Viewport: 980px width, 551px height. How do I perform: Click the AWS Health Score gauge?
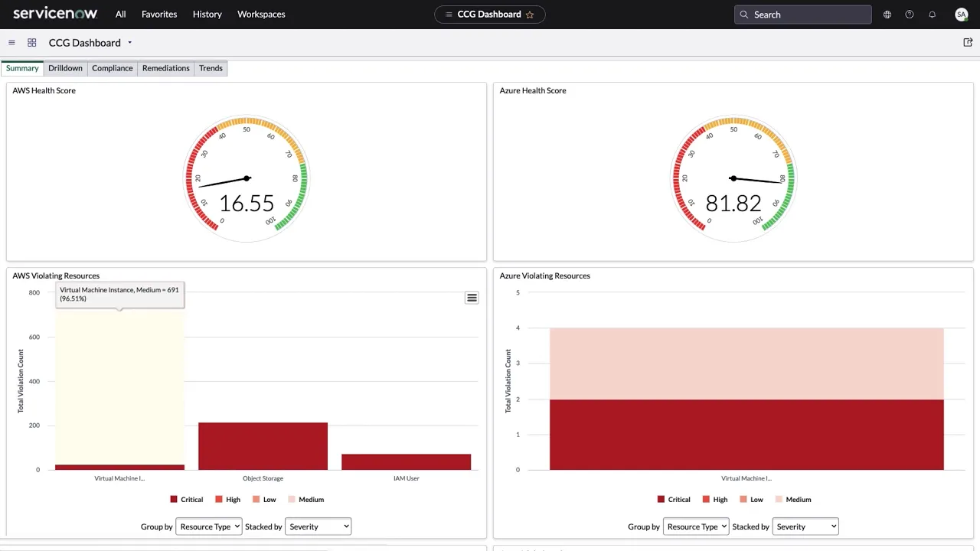point(247,178)
